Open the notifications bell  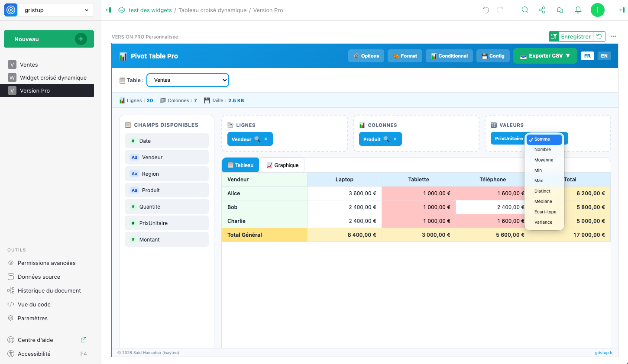click(578, 10)
